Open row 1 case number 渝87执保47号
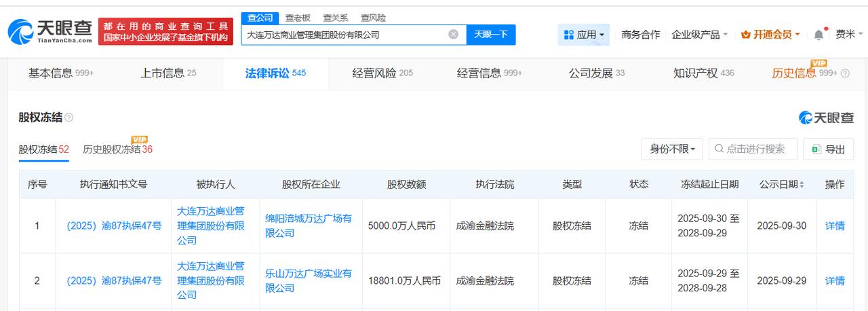This screenshot has width=868, height=311. 114,225
